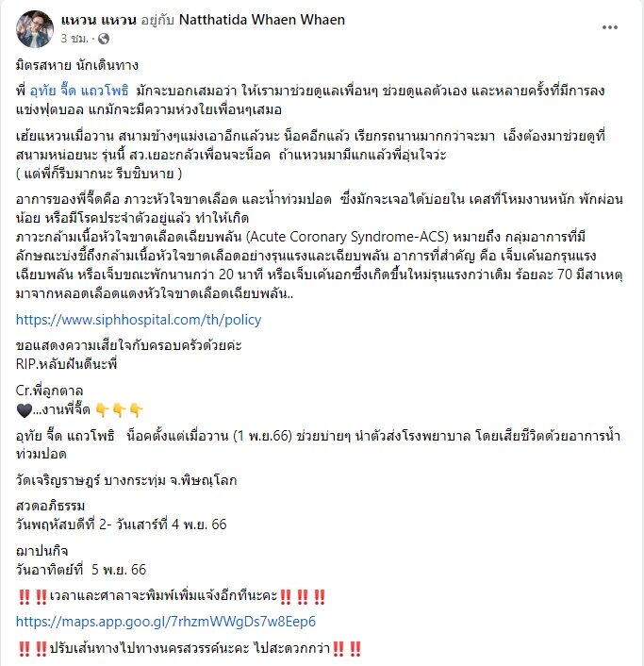Open แหวน แหวน author profile name
Viewport: 644px width, 666px height.
[x=98, y=20]
